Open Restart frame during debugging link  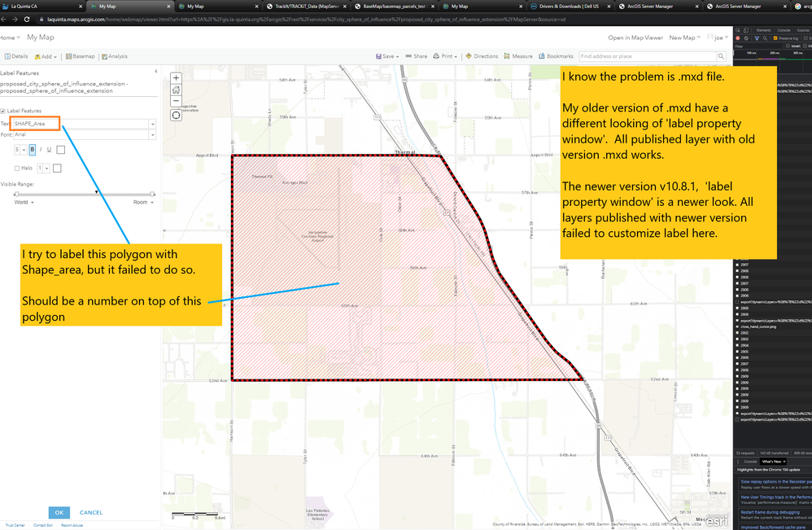[770, 512]
